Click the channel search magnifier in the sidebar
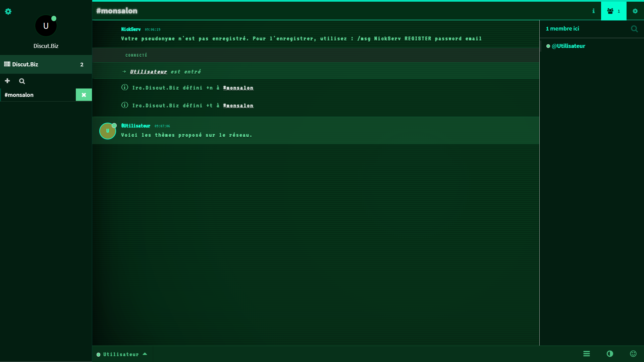Viewport: 644px width, 362px height. coord(22,81)
